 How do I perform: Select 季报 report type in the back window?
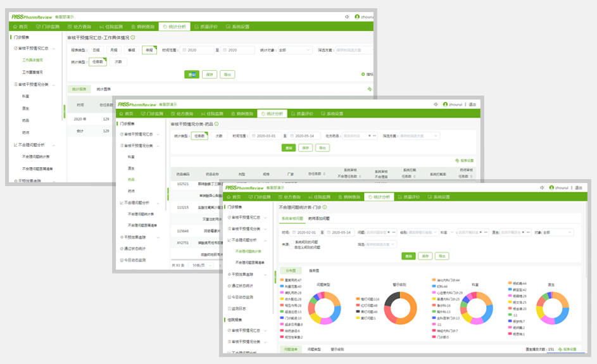[x=131, y=50]
